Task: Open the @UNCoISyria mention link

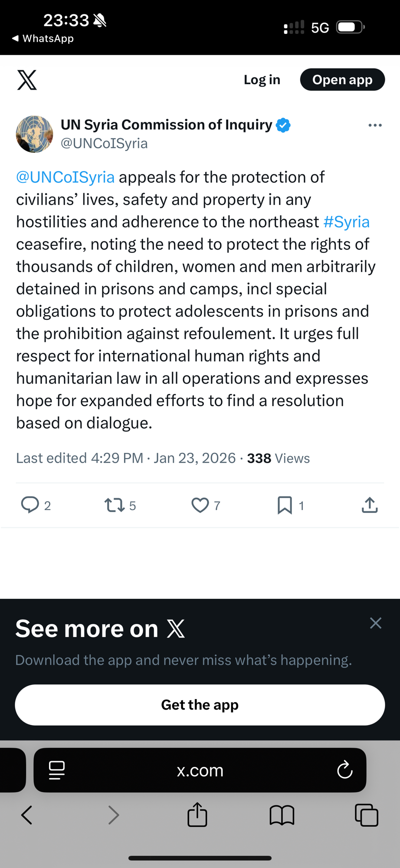Action: click(66, 177)
